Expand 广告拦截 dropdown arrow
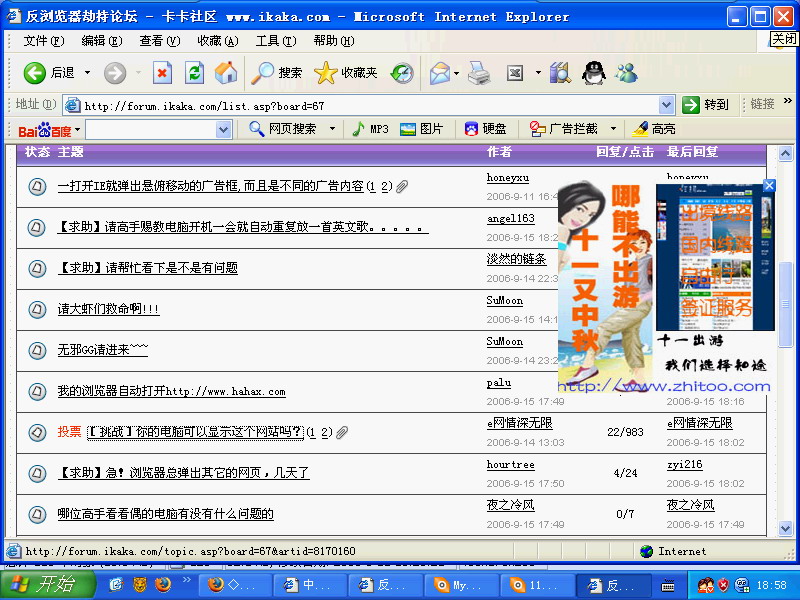The width and height of the screenshot is (800, 600). click(614, 129)
